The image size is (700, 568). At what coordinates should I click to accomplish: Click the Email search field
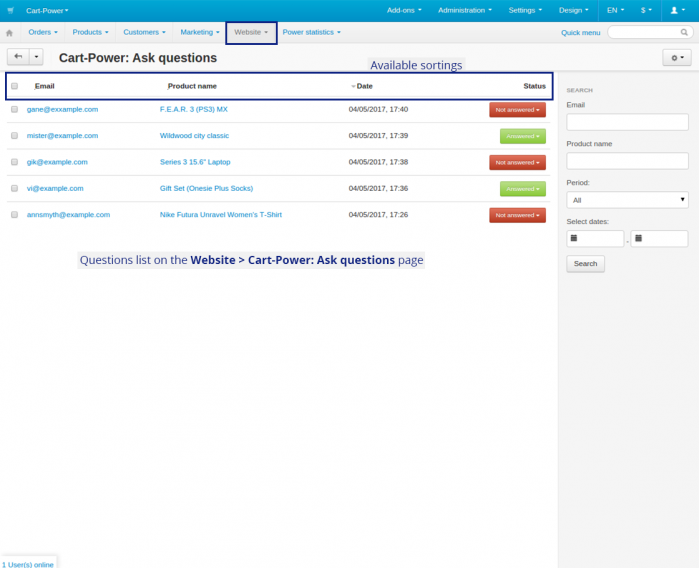point(627,122)
